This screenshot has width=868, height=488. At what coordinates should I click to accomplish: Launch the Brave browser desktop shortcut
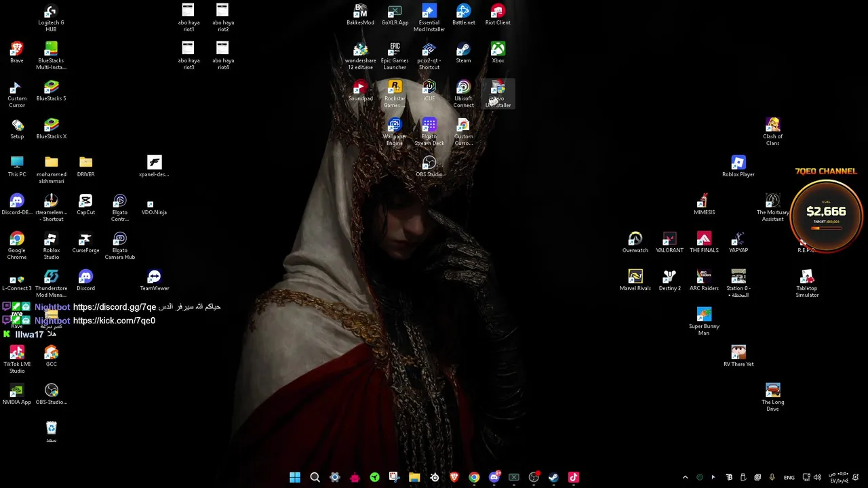(17, 53)
